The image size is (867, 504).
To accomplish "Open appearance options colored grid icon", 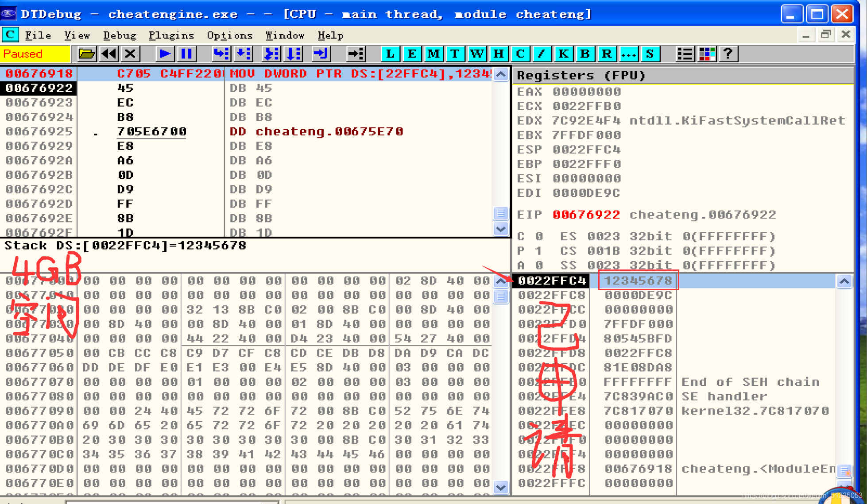I will click(x=707, y=54).
